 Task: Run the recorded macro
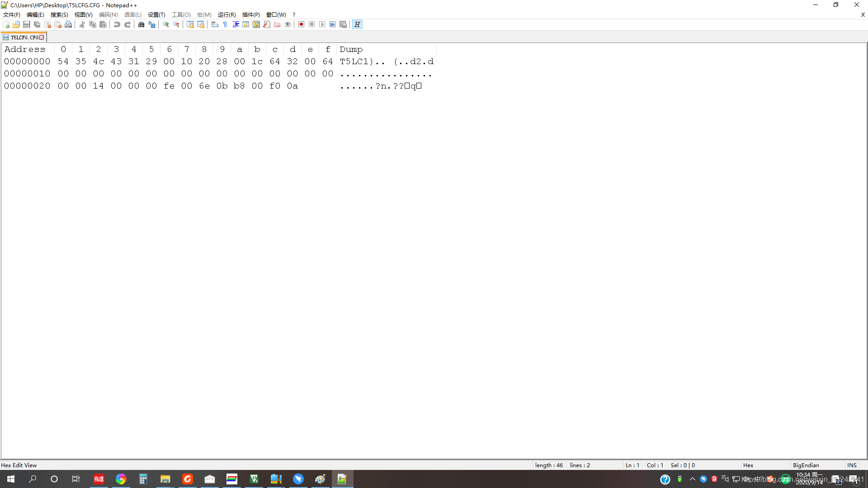coord(322,24)
